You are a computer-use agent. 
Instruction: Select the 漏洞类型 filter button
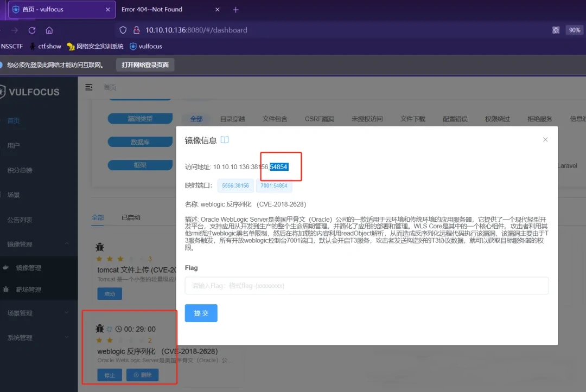tap(140, 119)
